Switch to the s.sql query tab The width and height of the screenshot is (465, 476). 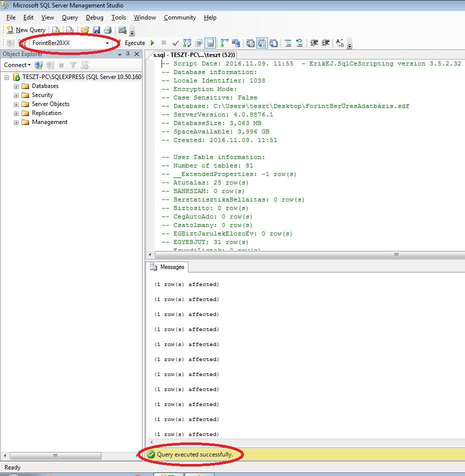pyautogui.click(x=193, y=55)
